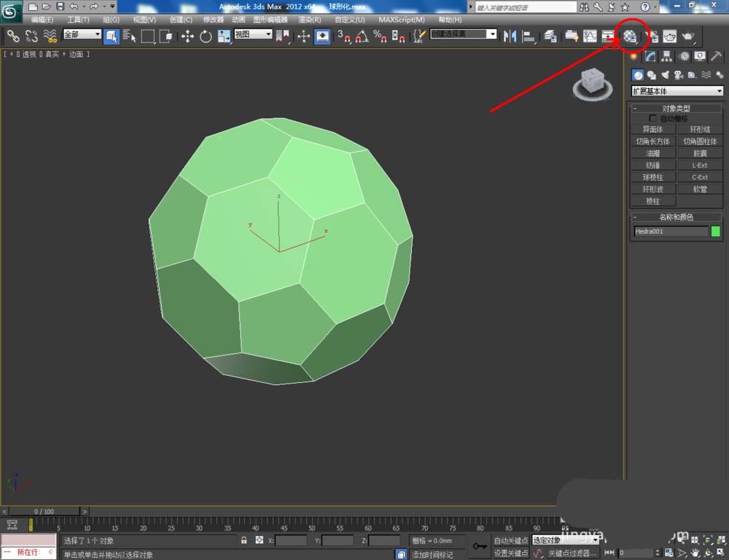Screen dimensions: 729x560
Task: Click the Render teapot icon
Action: [688, 36]
